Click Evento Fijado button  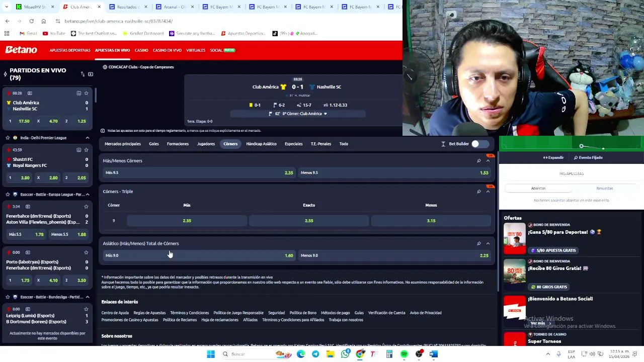[588, 157]
